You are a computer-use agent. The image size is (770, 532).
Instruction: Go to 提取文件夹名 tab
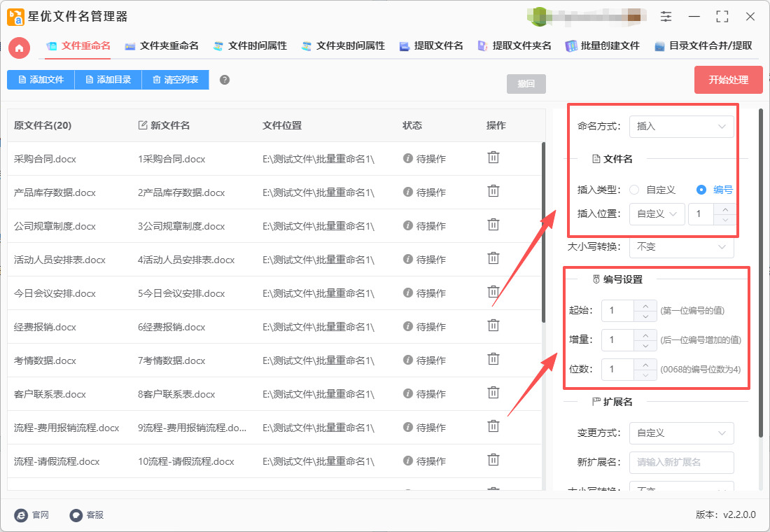[514, 45]
